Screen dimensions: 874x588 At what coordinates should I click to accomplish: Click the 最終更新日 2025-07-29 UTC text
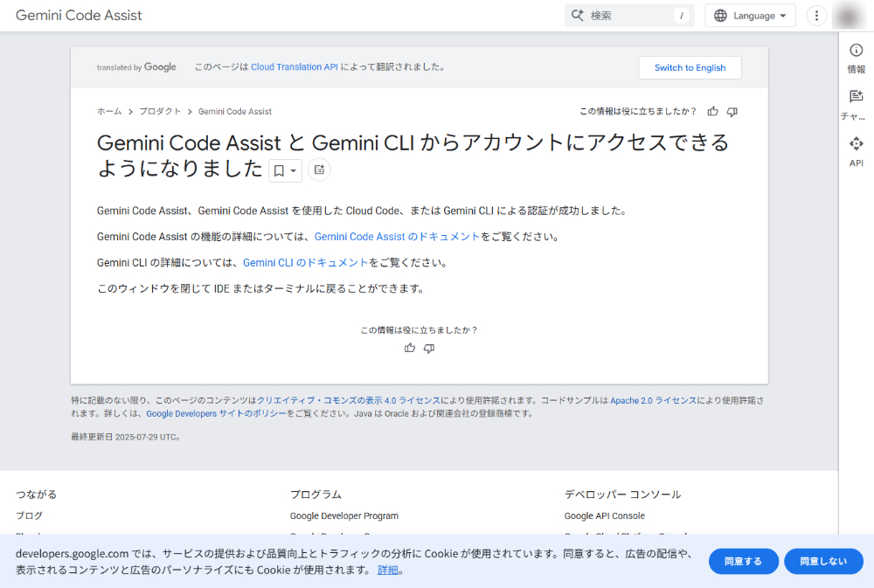[x=125, y=437]
